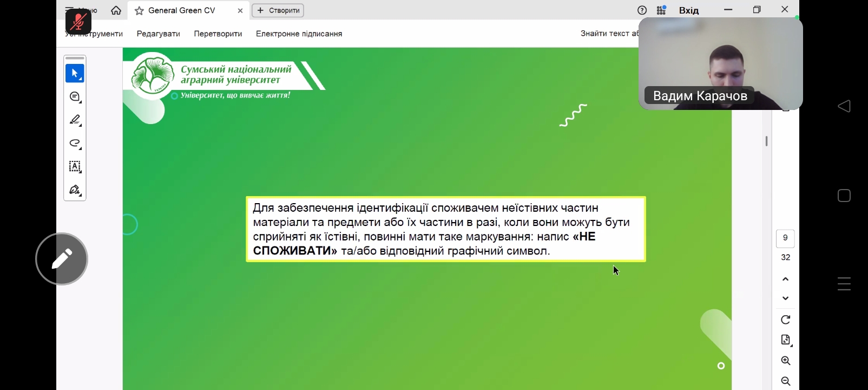Open the Редагувати menu

[158, 34]
